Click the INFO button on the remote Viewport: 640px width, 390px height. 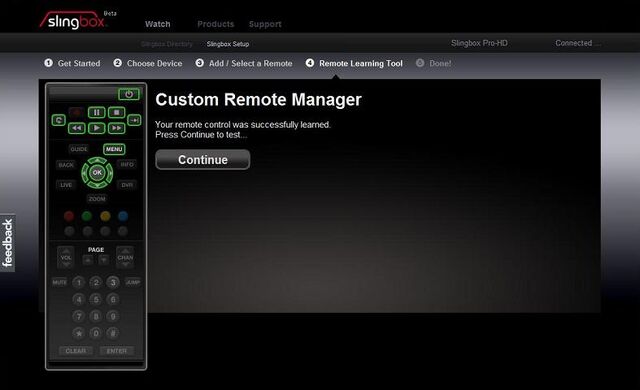[x=127, y=164]
